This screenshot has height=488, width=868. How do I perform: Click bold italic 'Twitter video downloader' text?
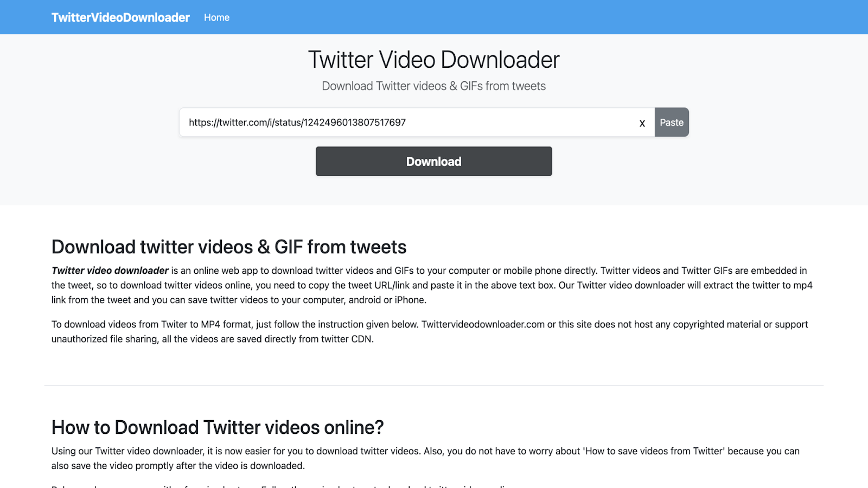point(110,271)
